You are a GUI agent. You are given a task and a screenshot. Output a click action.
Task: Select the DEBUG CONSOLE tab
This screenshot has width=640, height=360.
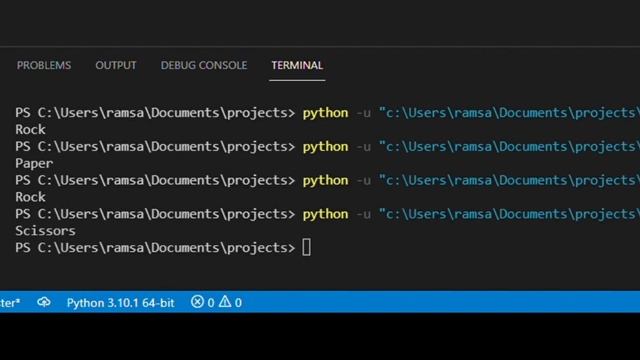coord(204,65)
